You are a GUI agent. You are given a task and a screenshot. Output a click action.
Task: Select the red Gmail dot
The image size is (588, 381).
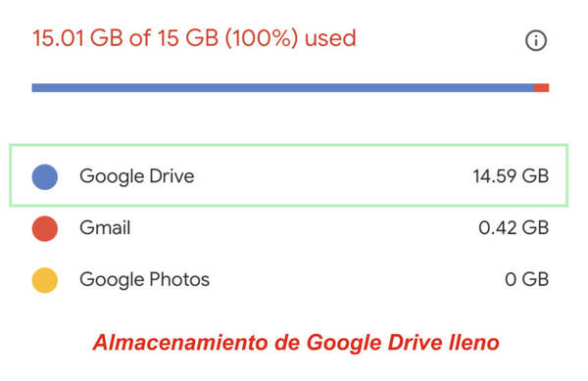point(45,228)
